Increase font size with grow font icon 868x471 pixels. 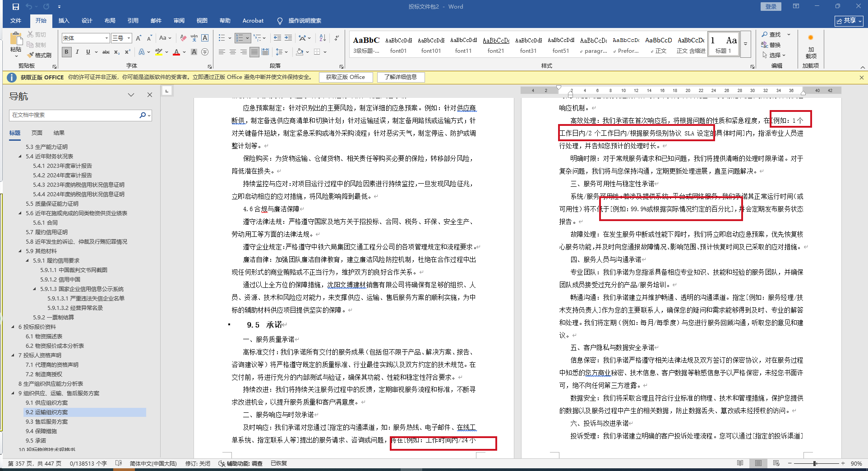pos(139,38)
